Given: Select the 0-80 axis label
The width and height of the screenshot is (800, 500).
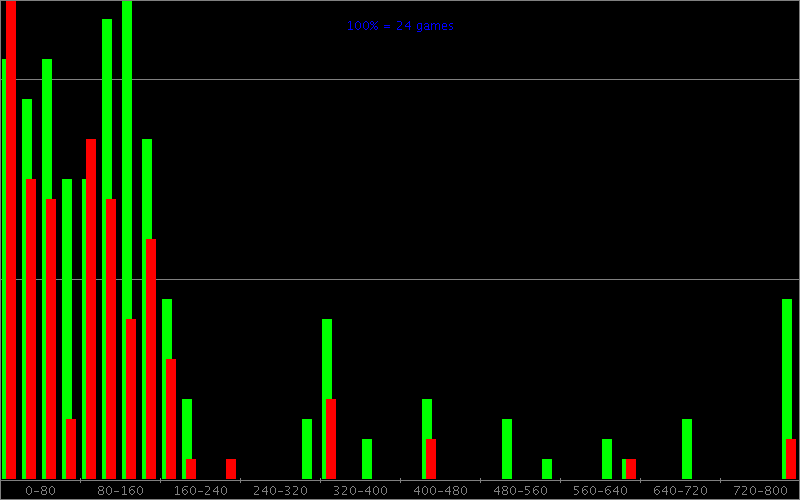Looking at the screenshot, I should 40,491.
